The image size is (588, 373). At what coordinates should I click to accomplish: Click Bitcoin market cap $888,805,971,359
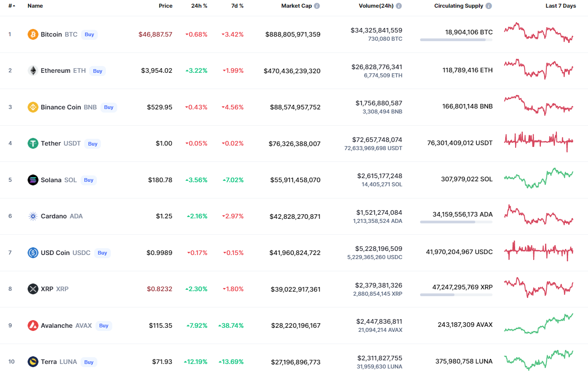coord(293,34)
